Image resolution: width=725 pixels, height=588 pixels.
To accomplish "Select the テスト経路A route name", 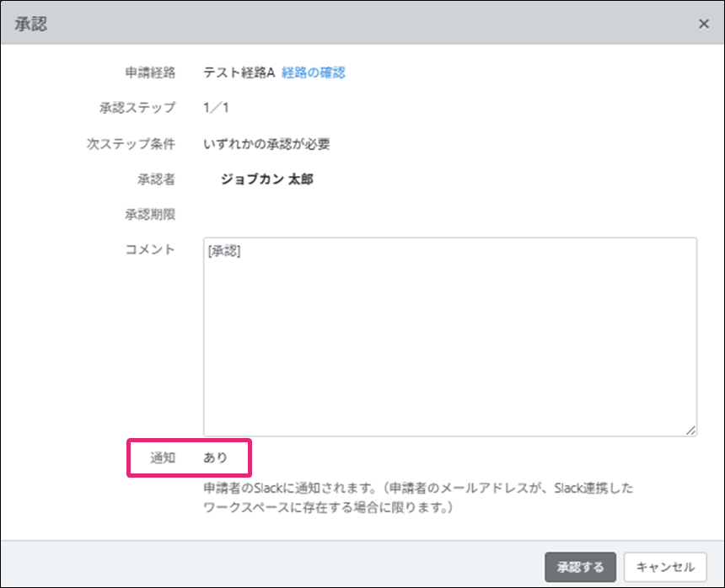I will pos(239,72).
